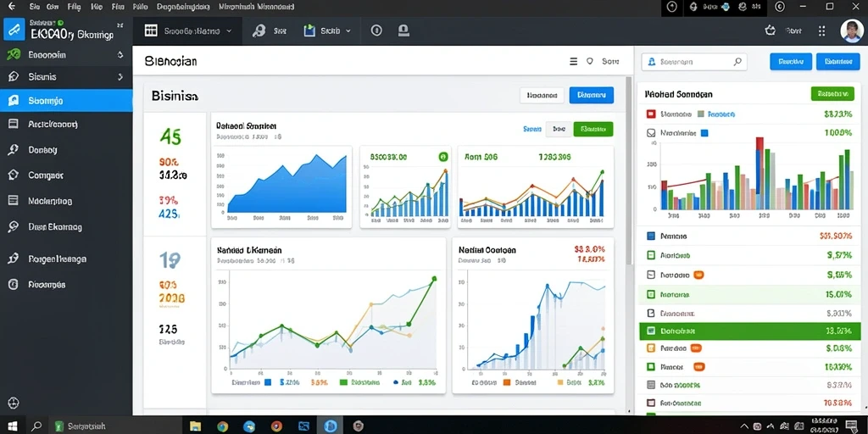Show hidden system tray icons
The image size is (868, 434).
point(746,427)
